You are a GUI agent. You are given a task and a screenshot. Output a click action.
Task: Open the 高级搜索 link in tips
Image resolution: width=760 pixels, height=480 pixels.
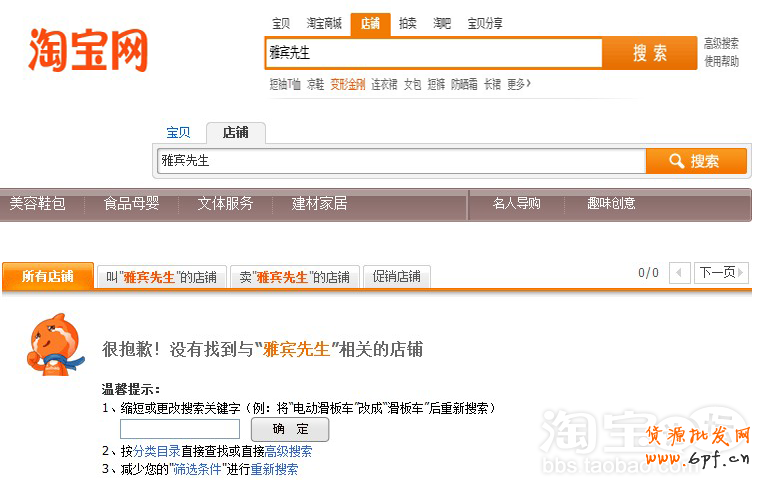point(288,451)
